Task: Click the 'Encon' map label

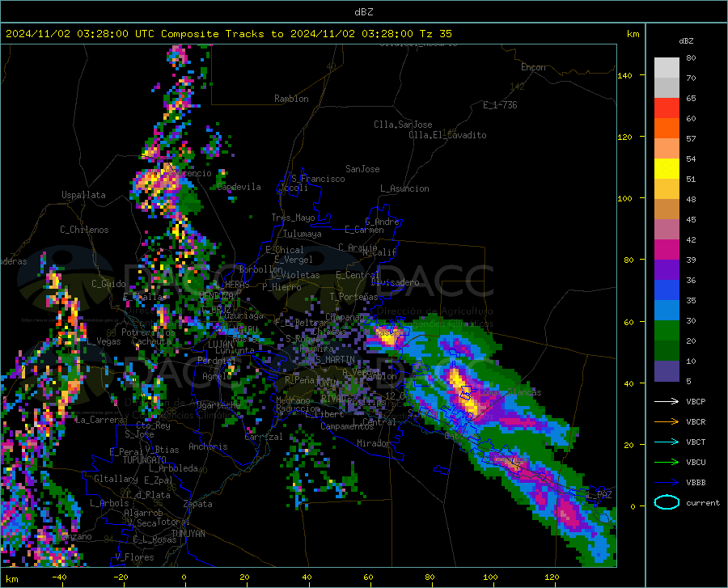Action: tap(533, 67)
